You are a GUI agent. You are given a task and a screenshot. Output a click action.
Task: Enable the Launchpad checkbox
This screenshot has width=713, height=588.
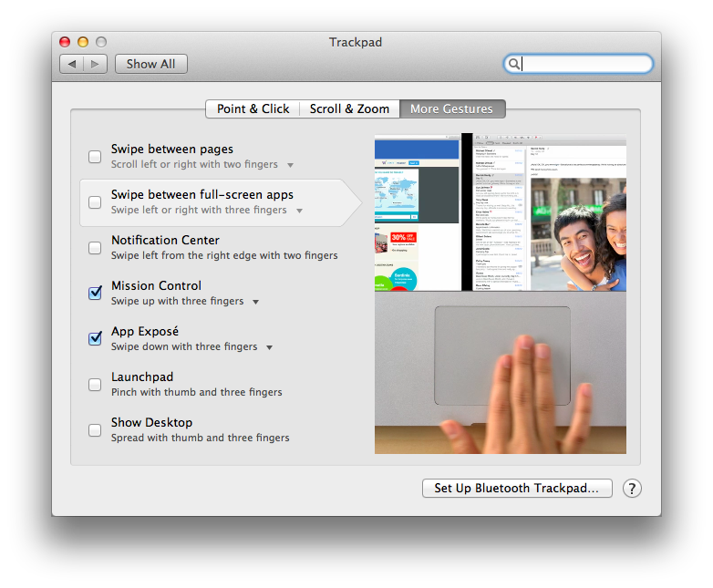95,385
